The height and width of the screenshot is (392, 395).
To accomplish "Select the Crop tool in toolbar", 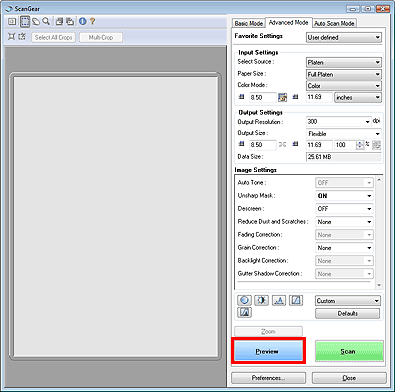I will click(x=25, y=22).
